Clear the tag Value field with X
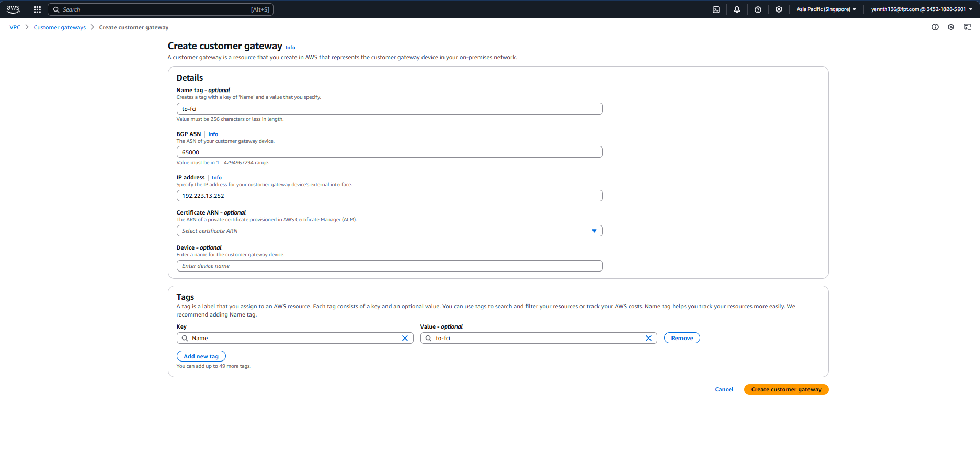 point(648,338)
